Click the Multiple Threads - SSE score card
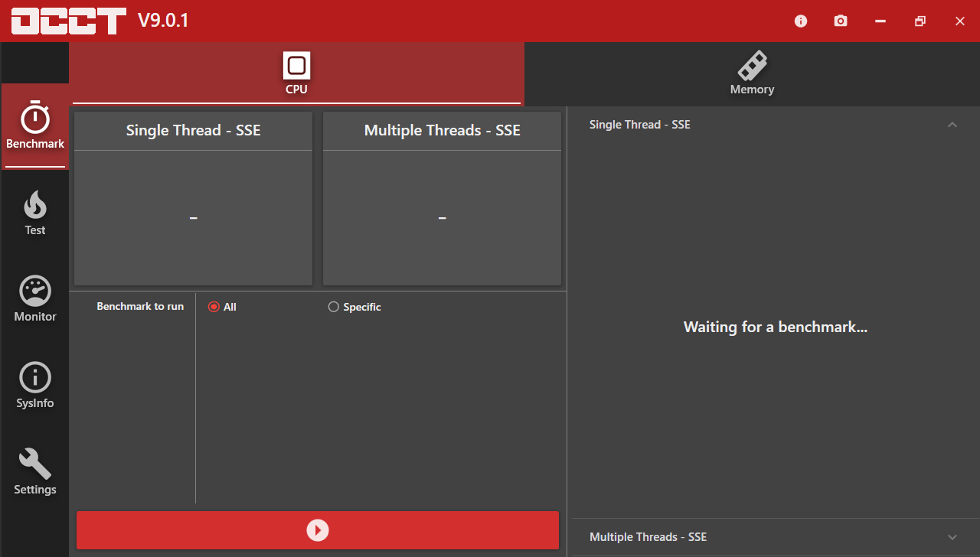The height and width of the screenshot is (557, 980). point(443,199)
